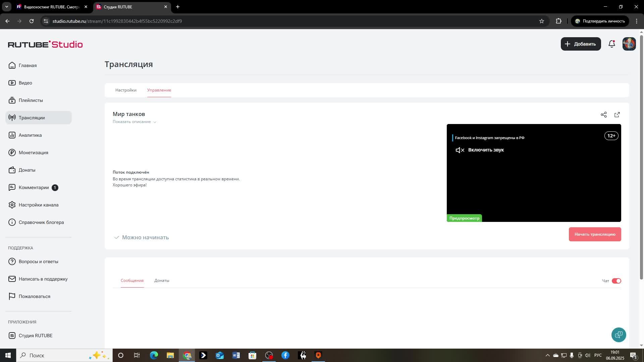Open Аналитика in sidebar
The height and width of the screenshot is (362, 644).
pyautogui.click(x=30, y=135)
